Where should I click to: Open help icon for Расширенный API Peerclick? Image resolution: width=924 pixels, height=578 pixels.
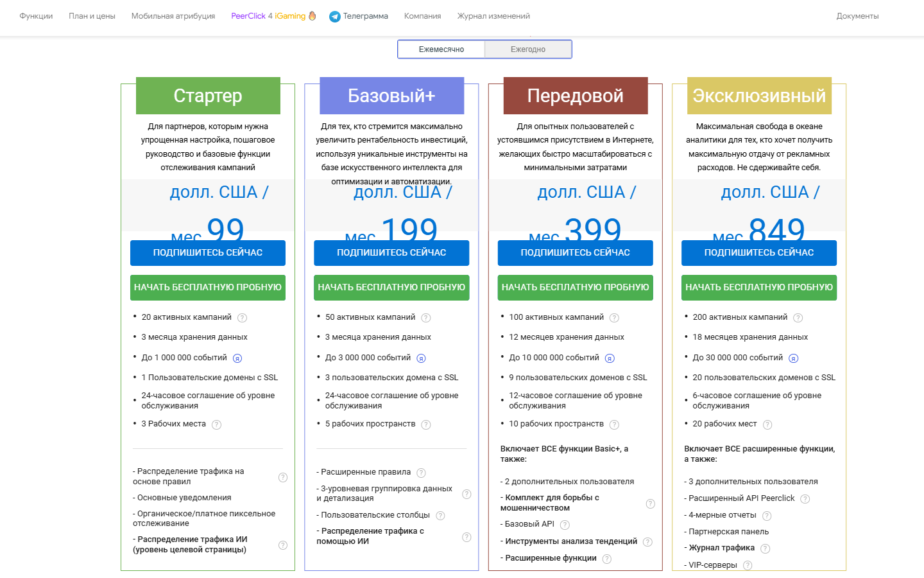[x=805, y=499]
